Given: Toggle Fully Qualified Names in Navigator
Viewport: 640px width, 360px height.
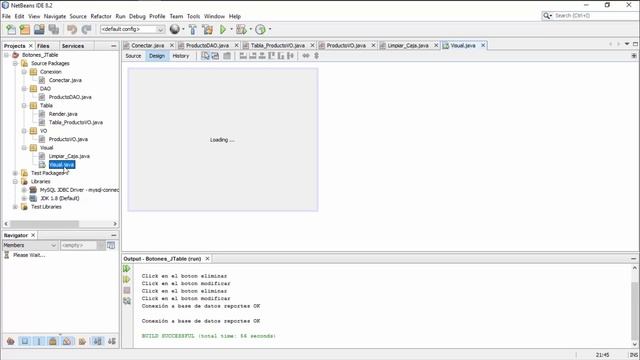Looking at the screenshot, I should (x=82, y=341).
